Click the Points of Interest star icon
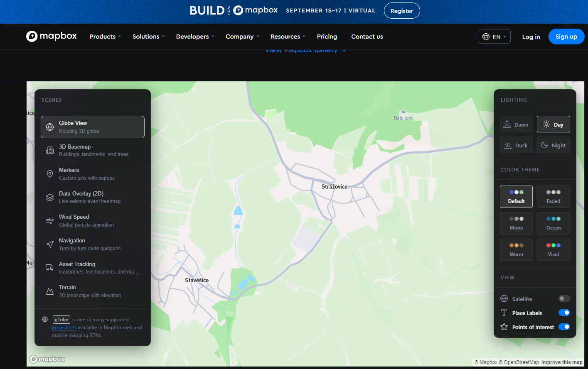The image size is (588, 369). pyautogui.click(x=504, y=327)
